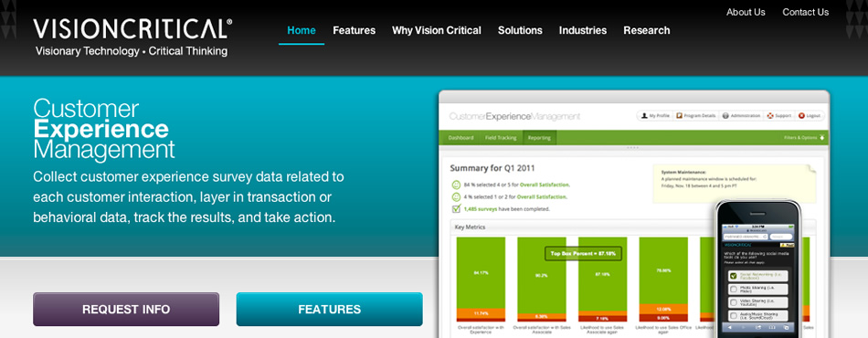
Task: Click the orange 12.08% bar segment
Action: point(663,310)
